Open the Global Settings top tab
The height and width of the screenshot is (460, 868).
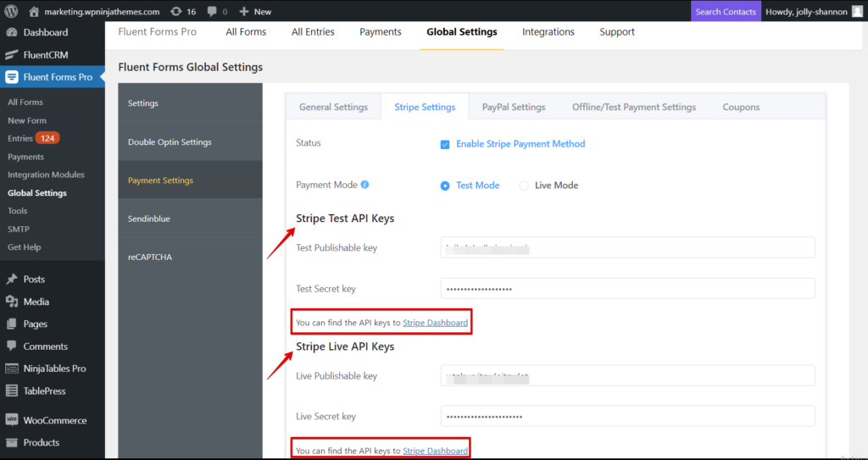click(462, 32)
